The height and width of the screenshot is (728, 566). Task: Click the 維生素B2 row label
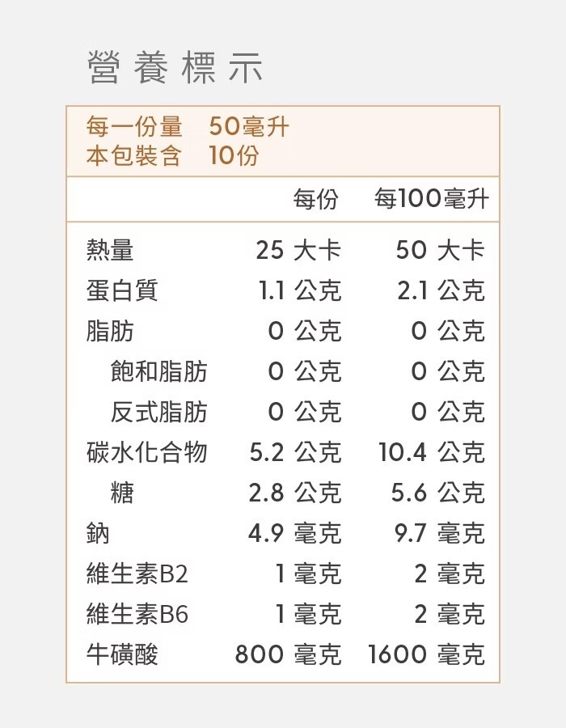pos(137,574)
